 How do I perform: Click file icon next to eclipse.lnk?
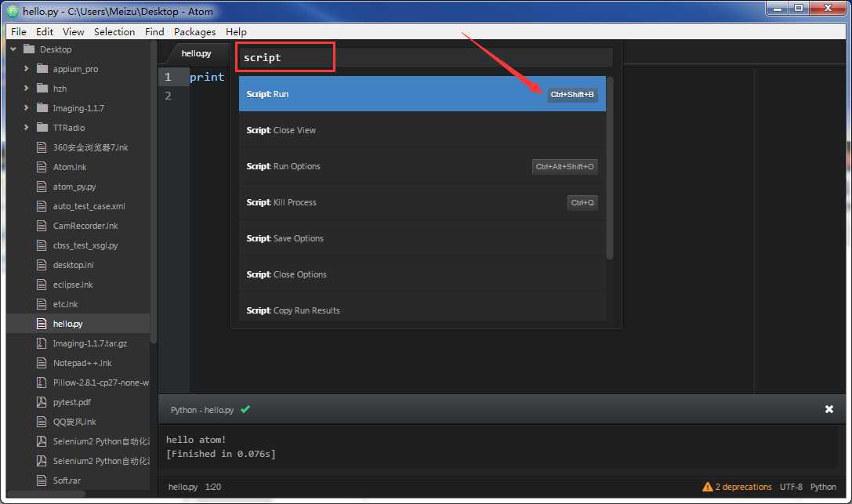[42, 284]
